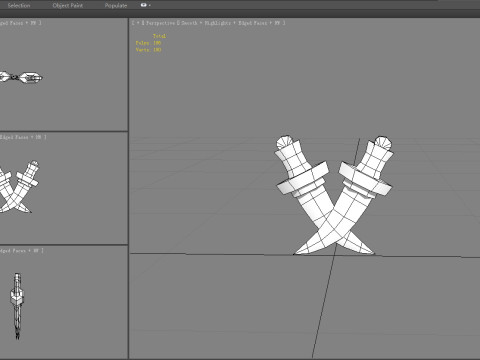Click the Polys count statistic text
Viewport: 480px width, 360px height.
[148, 43]
